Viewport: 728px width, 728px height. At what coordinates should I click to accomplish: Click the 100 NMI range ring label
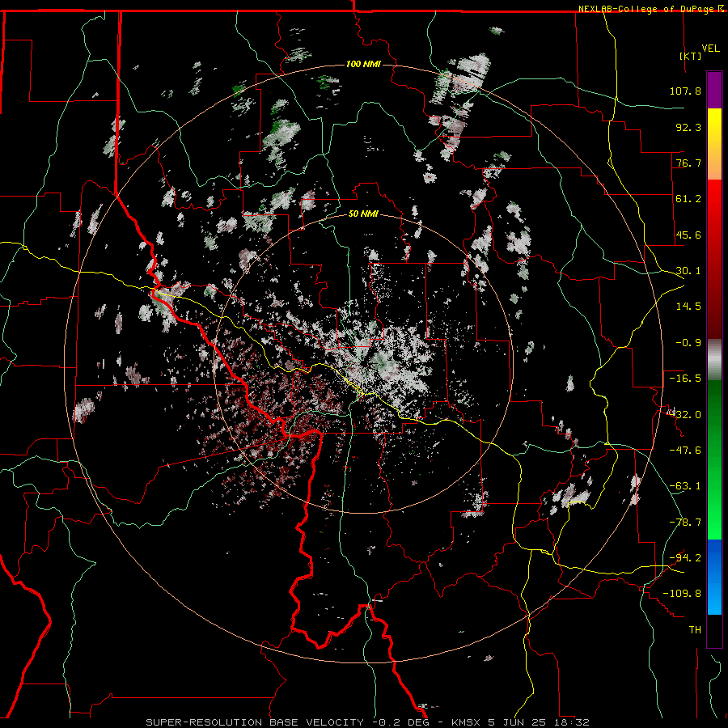363,64
